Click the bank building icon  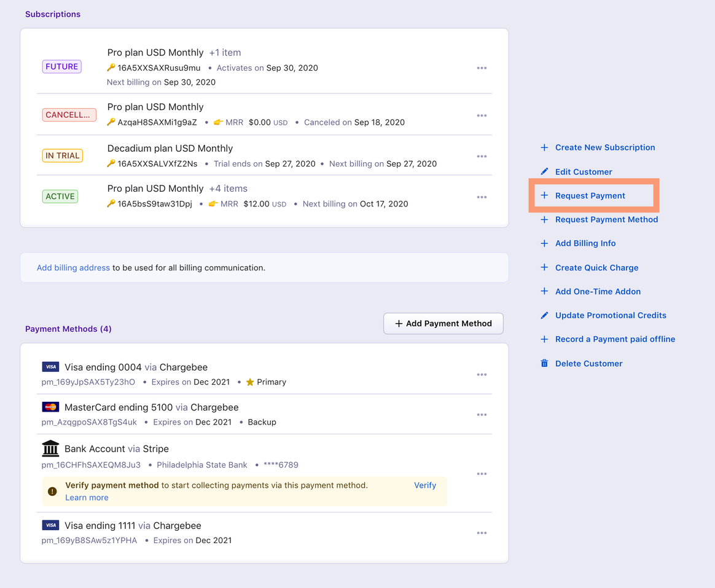pos(50,449)
